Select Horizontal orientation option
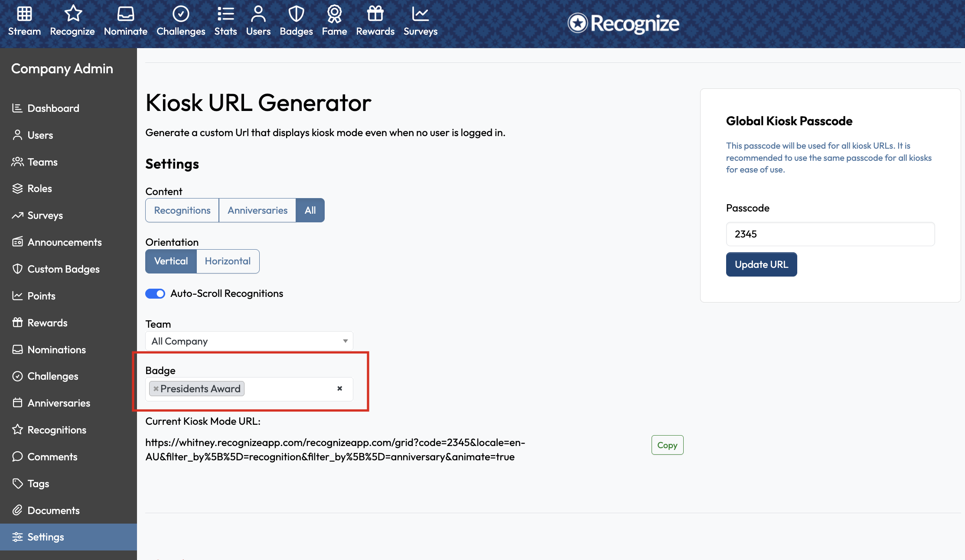 coord(228,261)
